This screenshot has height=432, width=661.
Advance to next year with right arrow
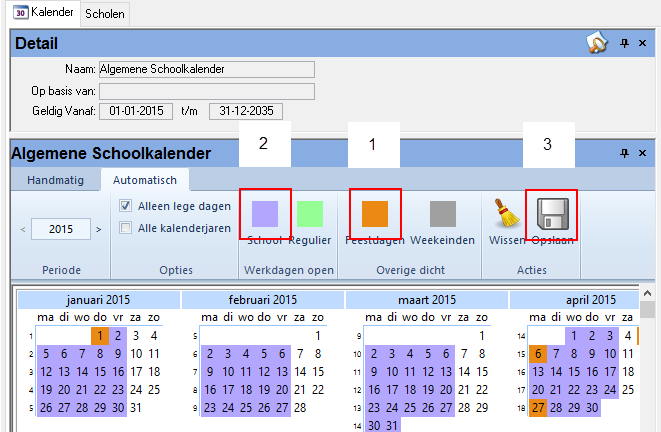[x=98, y=229]
